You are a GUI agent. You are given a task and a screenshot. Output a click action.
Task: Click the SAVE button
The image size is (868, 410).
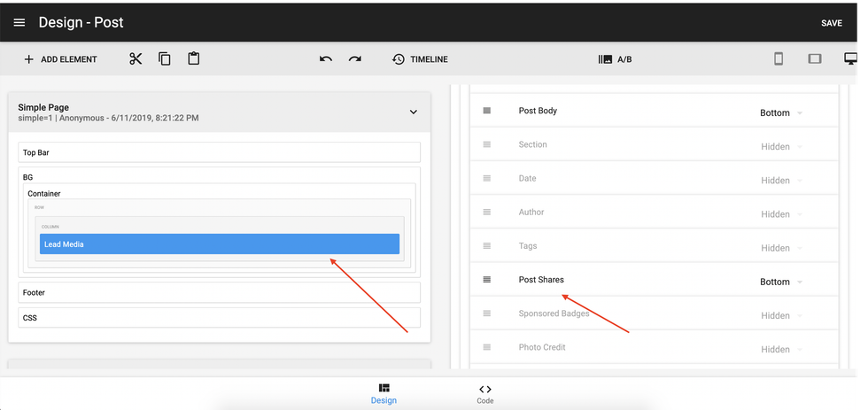click(x=831, y=23)
